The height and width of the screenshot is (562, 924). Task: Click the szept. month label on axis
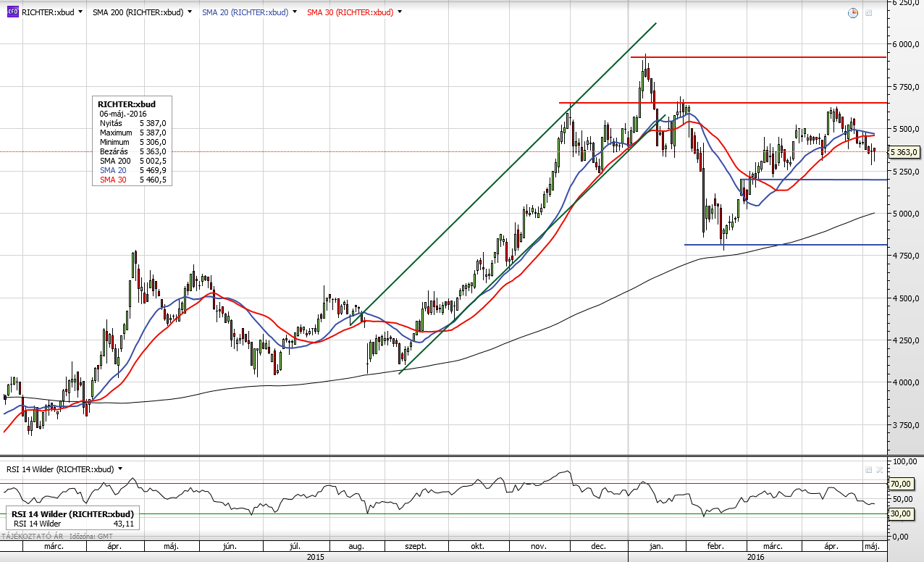coord(415,546)
